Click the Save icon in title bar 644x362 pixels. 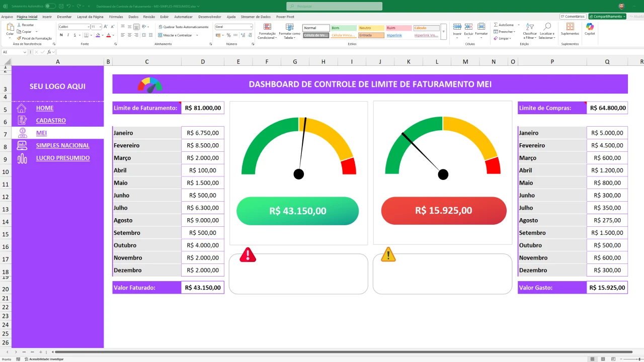(x=61, y=6)
